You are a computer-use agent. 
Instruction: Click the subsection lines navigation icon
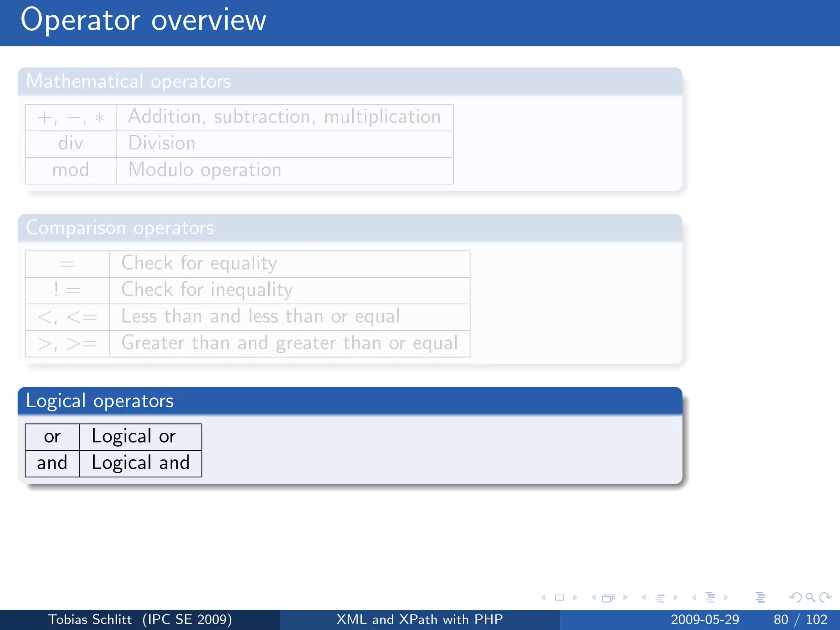pyautogui.click(x=660, y=598)
